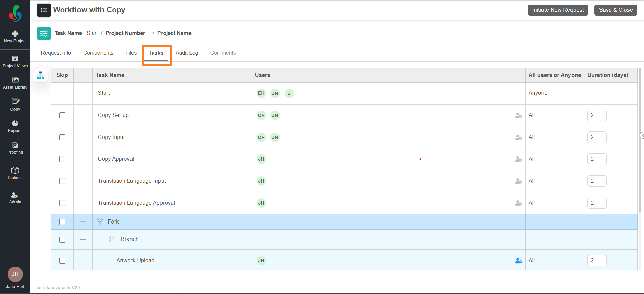The image size is (644, 294).
Task: Open the Admin section
Action: pyautogui.click(x=15, y=198)
